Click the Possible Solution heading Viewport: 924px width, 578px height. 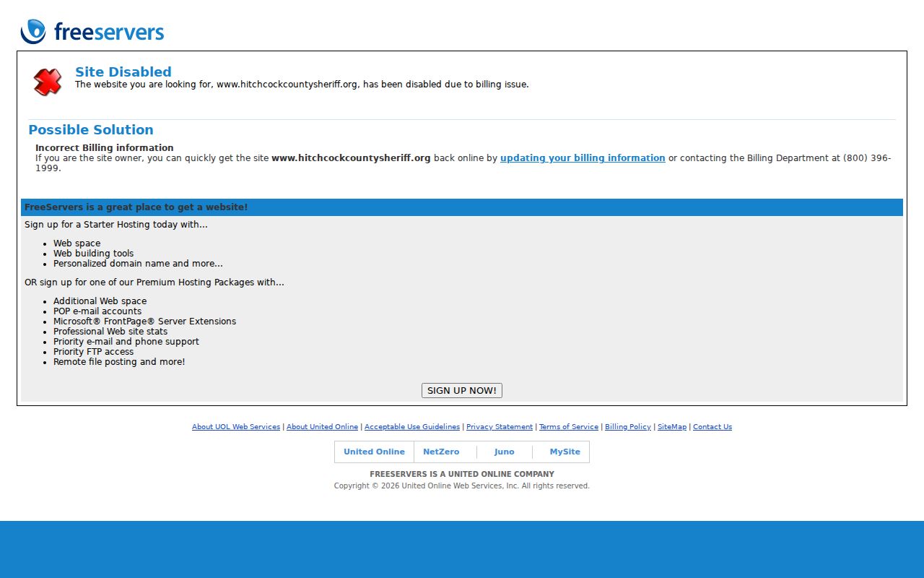pos(91,130)
